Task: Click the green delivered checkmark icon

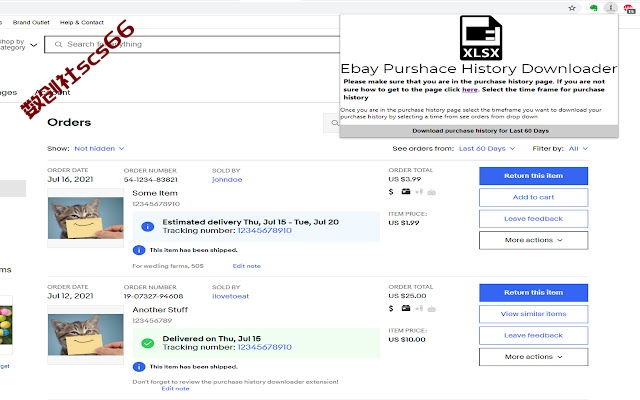Action: tap(147, 343)
